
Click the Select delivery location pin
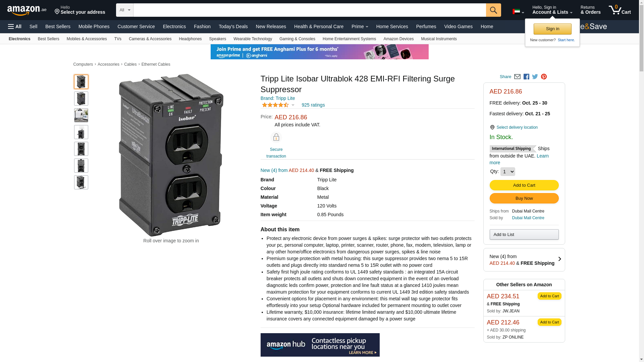[x=492, y=127]
